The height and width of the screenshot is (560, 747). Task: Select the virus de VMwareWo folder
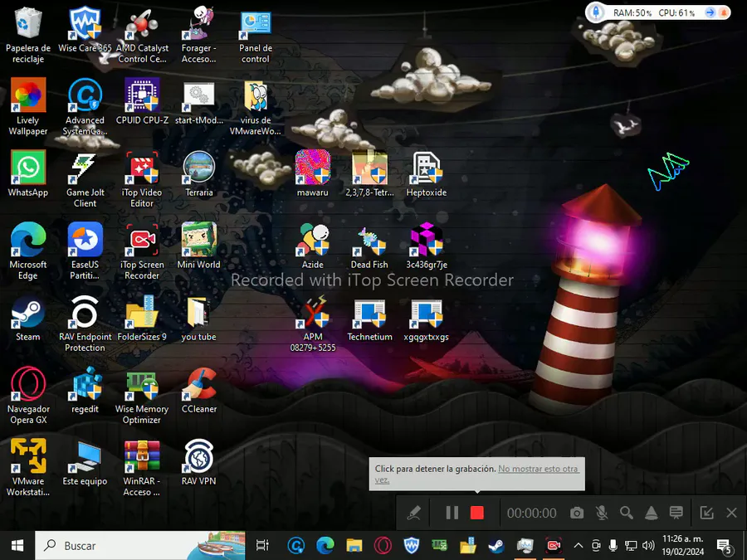point(256,107)
